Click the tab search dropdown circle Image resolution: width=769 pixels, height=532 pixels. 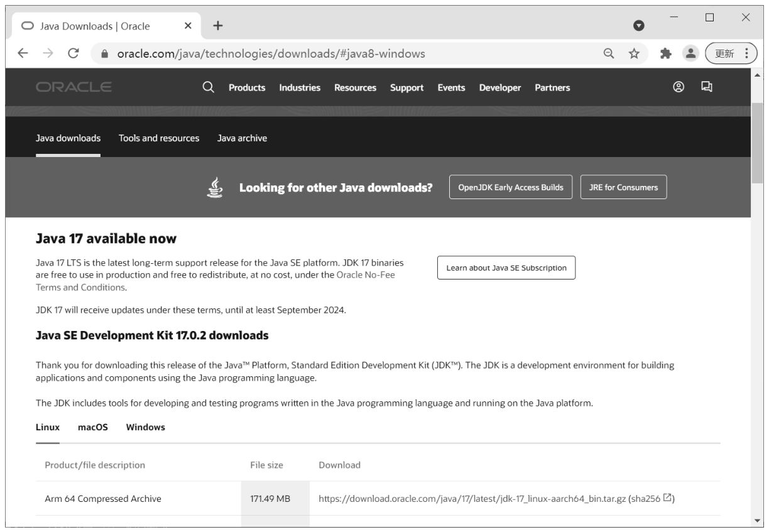point(639,26)
